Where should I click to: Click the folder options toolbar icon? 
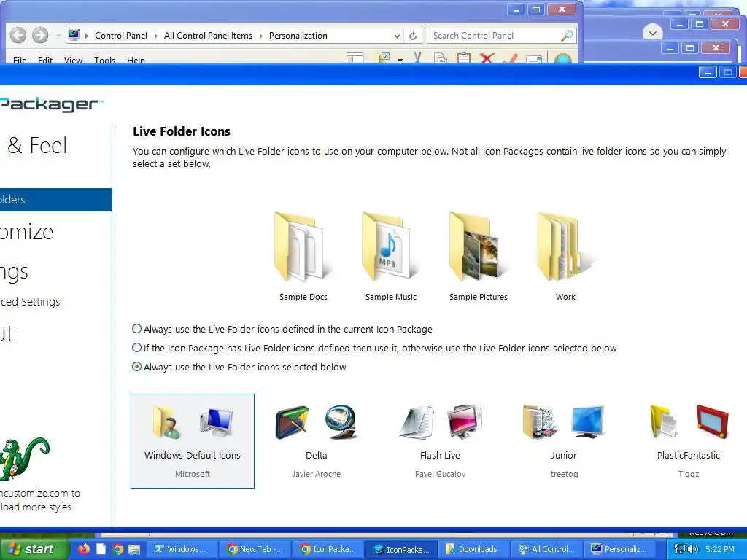click(383, 58)
